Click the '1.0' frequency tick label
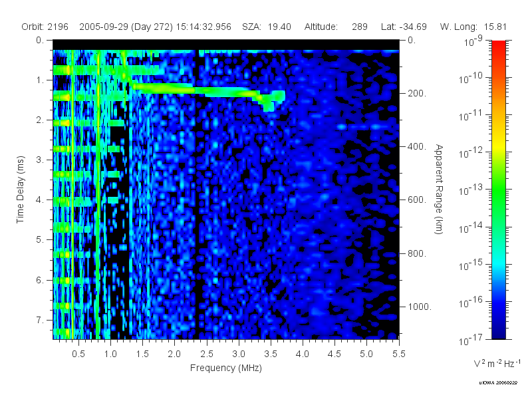Screen dimensions: 532x399 (110, 354)
